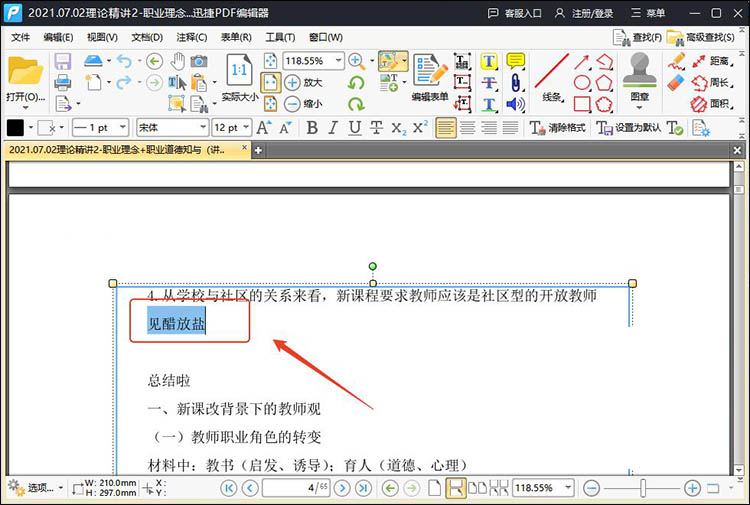Viewport: 750px width, 505px height.
Task: Rotate page counterclockwise green arrow
Action: pos(356,83)
